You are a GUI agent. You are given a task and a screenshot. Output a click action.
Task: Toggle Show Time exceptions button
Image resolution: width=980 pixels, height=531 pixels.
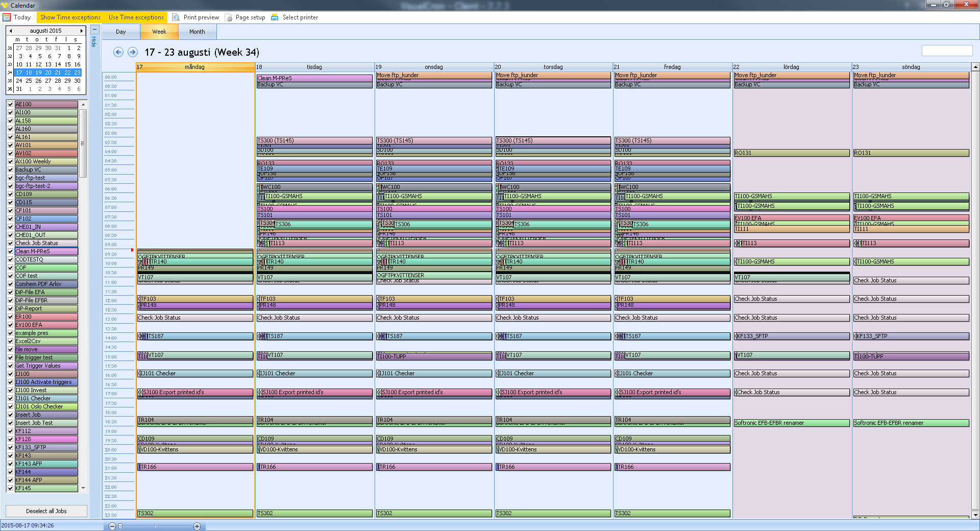pos(70,17)
